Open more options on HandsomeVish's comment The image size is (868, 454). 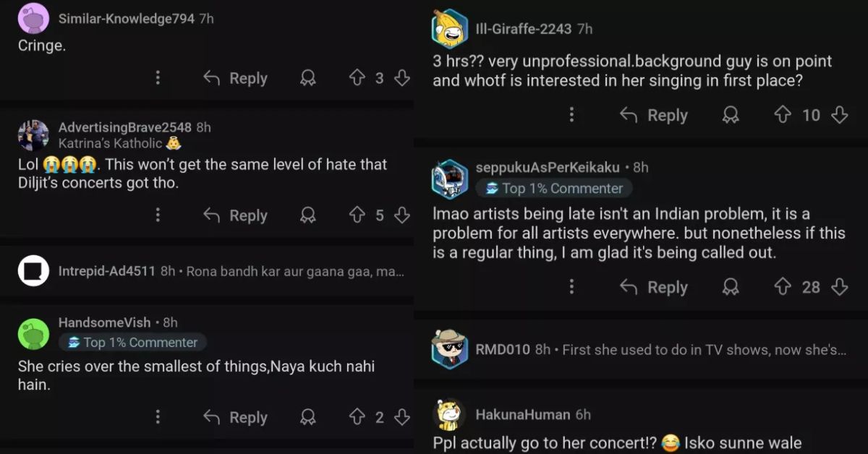pos(158,417)
